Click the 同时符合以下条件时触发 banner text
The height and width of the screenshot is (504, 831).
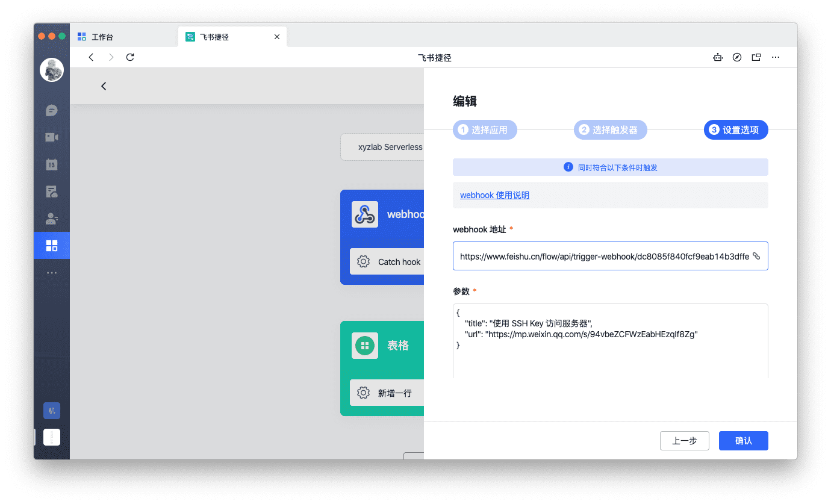tap(617, 167)
